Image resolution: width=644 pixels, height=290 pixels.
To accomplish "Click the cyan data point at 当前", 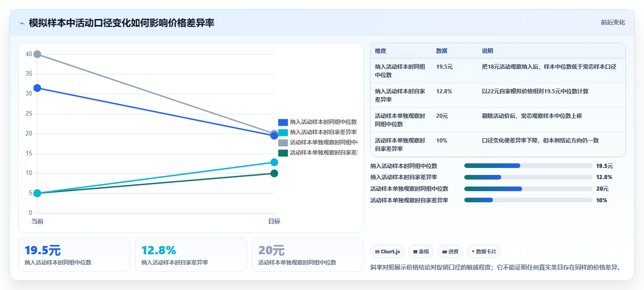I will click(38, 193).
